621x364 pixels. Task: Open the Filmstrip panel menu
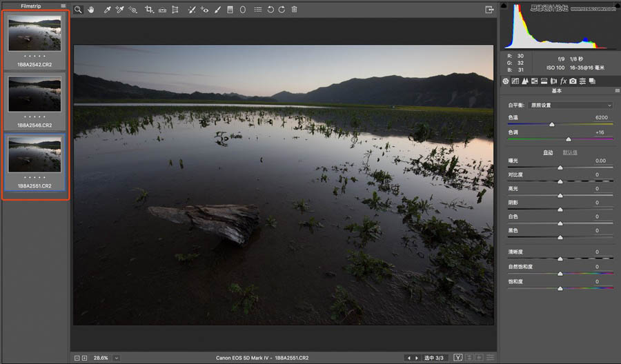coord(63,6)
